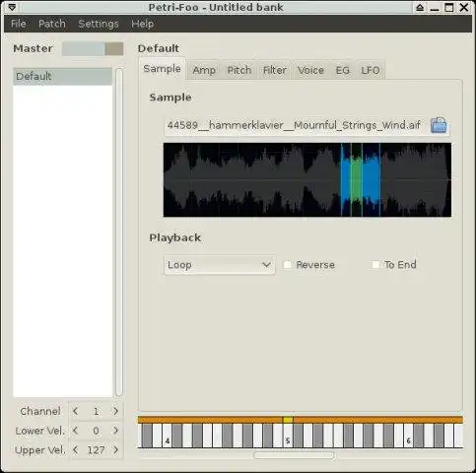Decrease the Lower Vel. value
The width and height of the screenshot is (476, 473).
coord(76,431)
